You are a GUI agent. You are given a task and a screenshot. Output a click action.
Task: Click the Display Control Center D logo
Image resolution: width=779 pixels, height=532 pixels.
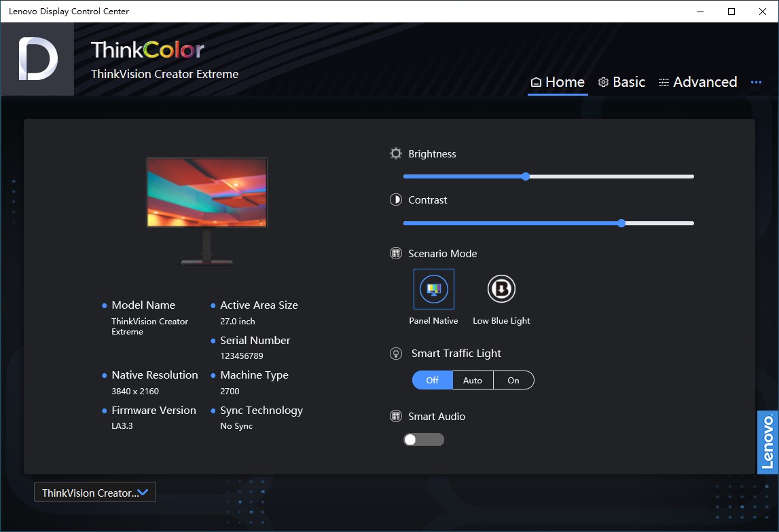pos(38,59)
